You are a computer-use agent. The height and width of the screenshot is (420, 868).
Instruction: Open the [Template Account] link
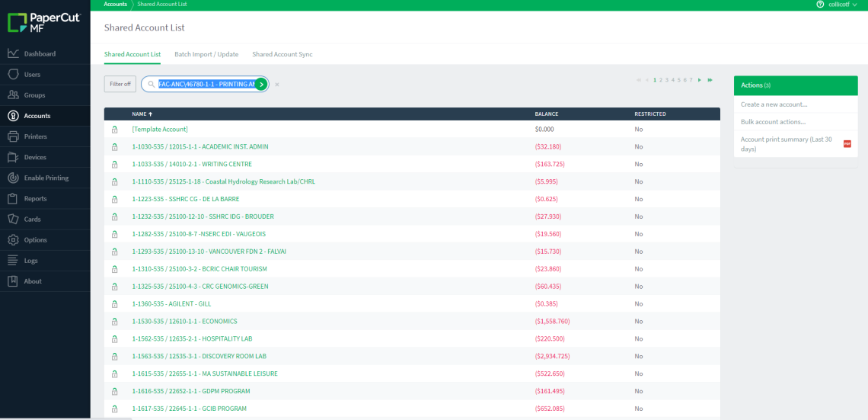tap(160, 129)
